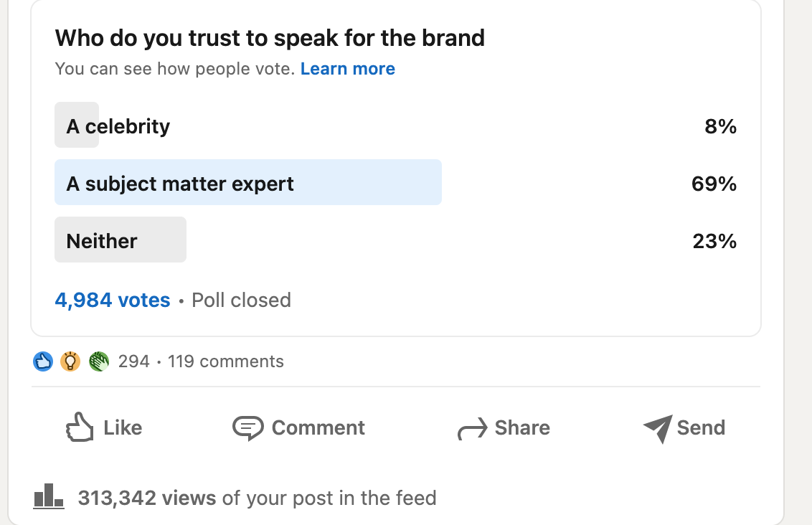
Task: Click the blue thumbs-up reaction emoji
Action: pos(43,361)
